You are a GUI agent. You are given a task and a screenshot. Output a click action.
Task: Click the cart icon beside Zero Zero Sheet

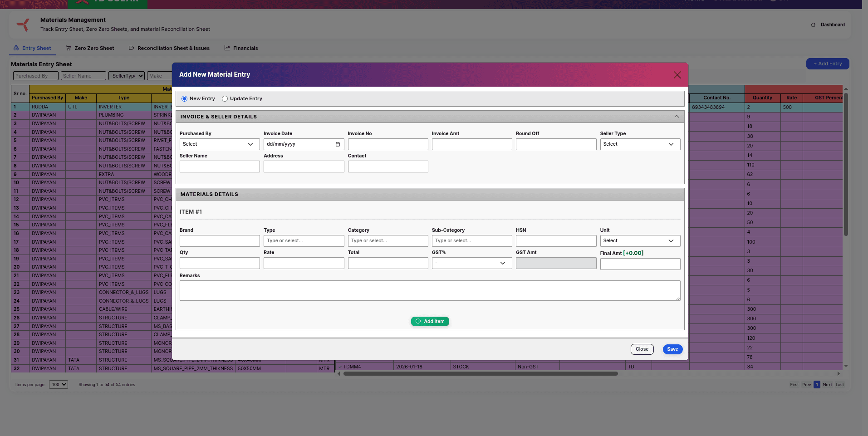69,48
